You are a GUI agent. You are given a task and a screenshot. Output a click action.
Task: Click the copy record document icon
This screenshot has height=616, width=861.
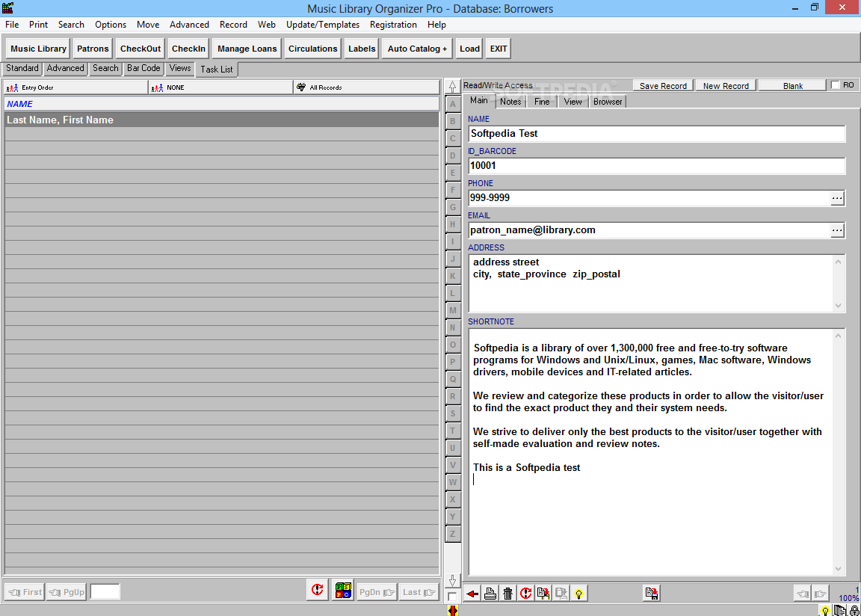(543, 594)
